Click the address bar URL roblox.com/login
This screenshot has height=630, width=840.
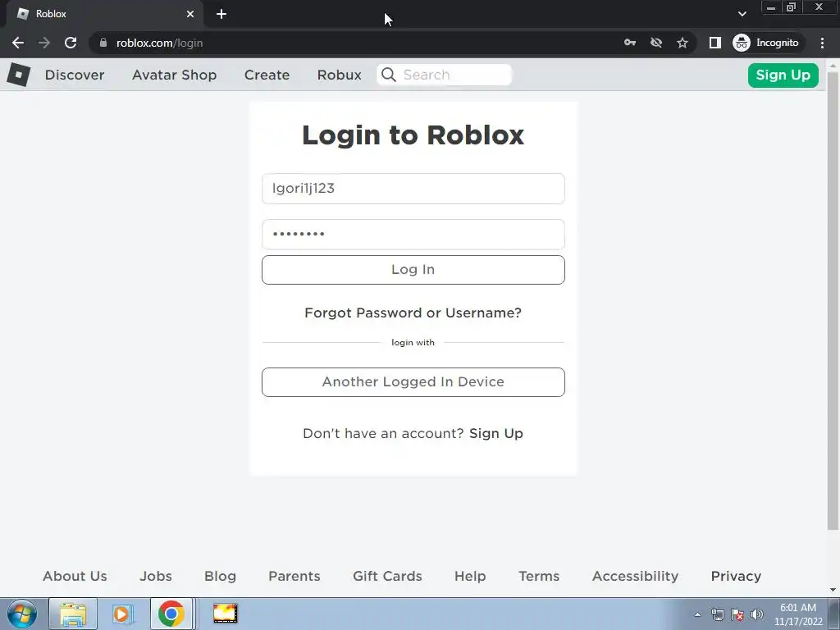tap(159, 43)
